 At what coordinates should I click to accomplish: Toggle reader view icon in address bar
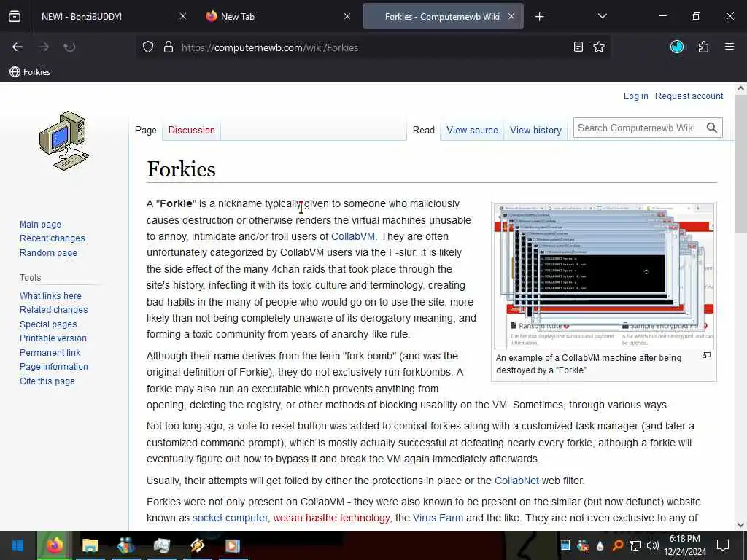coord(578,47)
